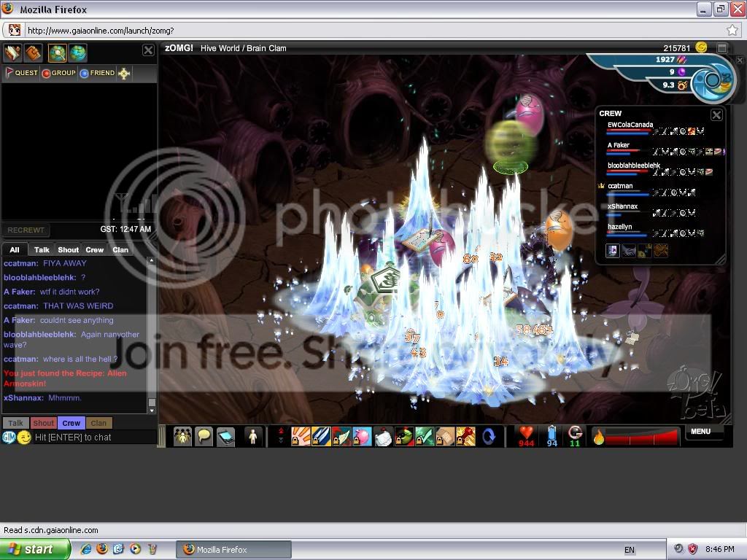747x560 pixels.
Task: Toggle the GROUP map marker filter
Action: point(59,73)
